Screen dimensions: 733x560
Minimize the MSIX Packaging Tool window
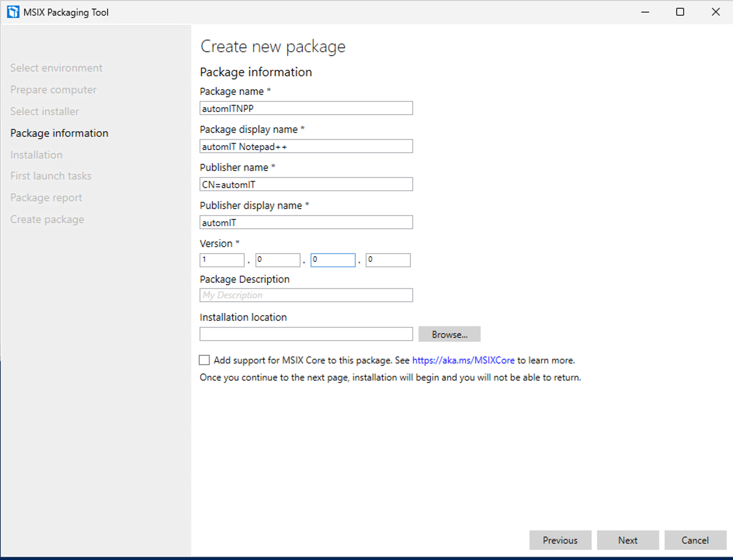pyautogui.click(x=645, y=12)
